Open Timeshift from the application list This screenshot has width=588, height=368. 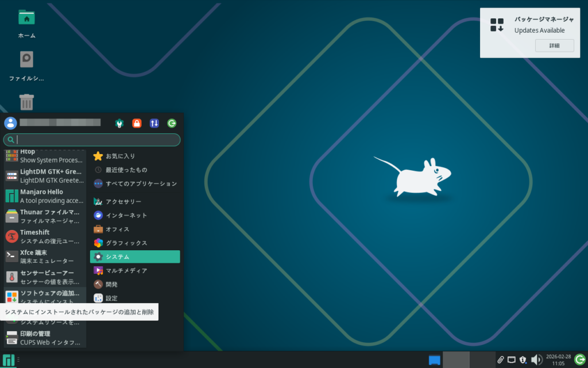pyautogui.click(x=45, y=236)
